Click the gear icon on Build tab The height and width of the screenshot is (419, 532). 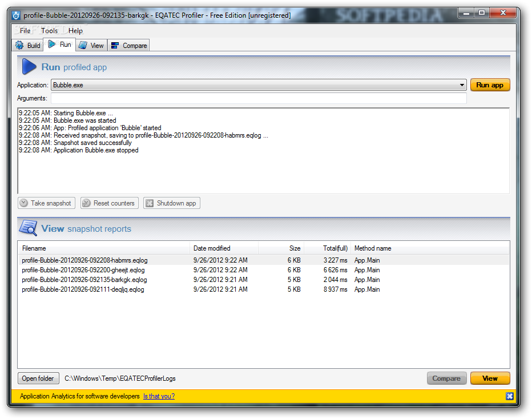[19, 45]
